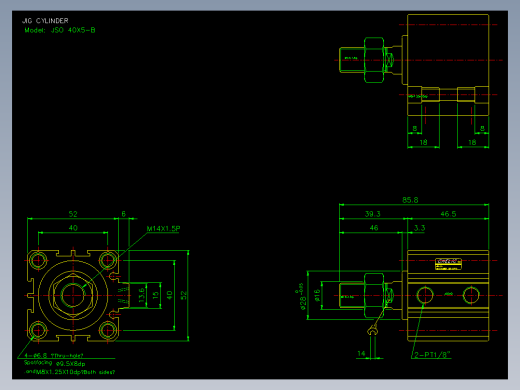Click the hexagon nut in front view
Viewport: 520px width, 390px height.
coord(73,295)
